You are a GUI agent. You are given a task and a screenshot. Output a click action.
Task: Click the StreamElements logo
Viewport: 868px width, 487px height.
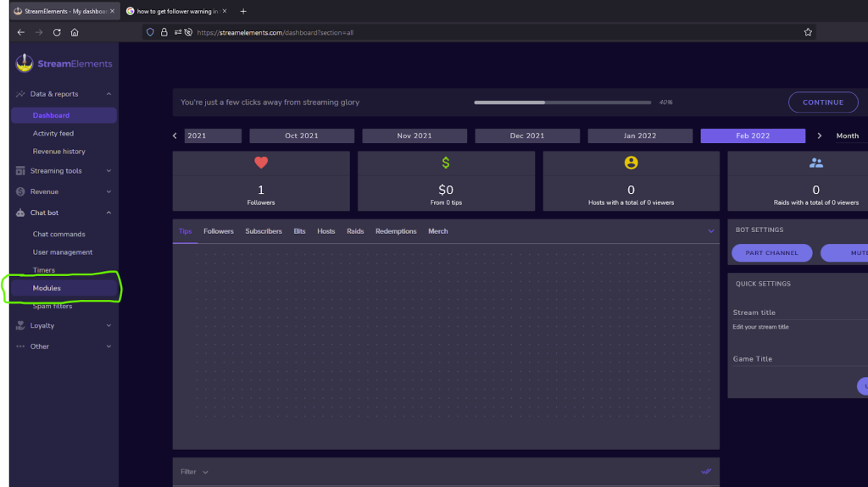pyautogui.click(x=64, y=64)
